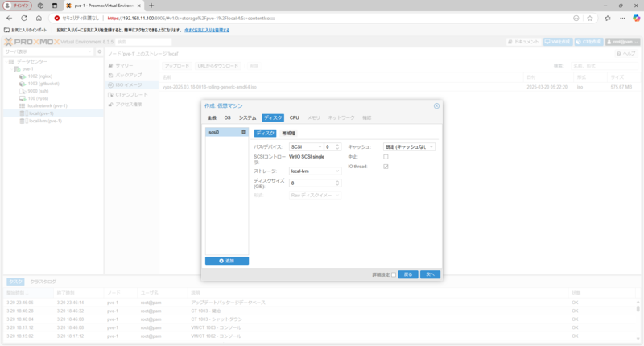
Task: Open browser workspaces icon
Action: [40, 6]
